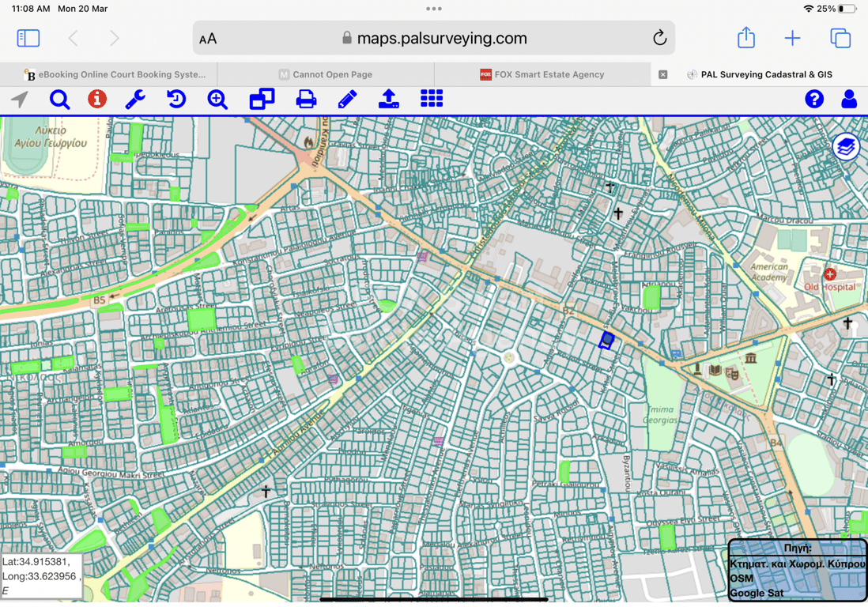The image size is (868, 607).
Task: Select the pencil drawing tool
Action: tap(347, 99)
